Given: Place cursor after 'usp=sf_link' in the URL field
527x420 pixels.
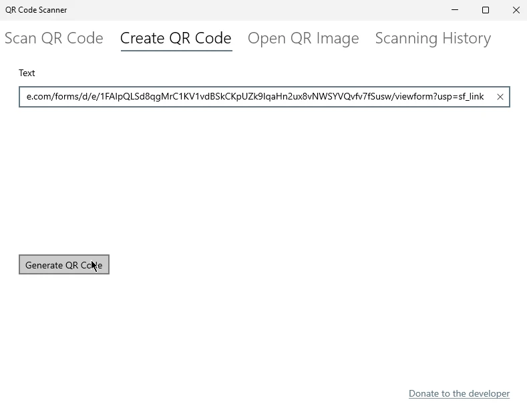Looking at the screenshot, I should click(x=484, y=97).
